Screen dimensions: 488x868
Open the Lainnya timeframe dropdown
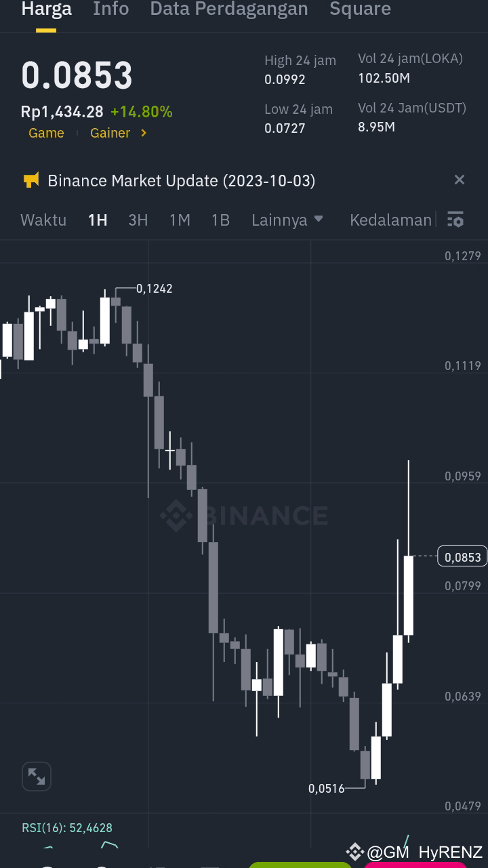(x=287, y=220)
